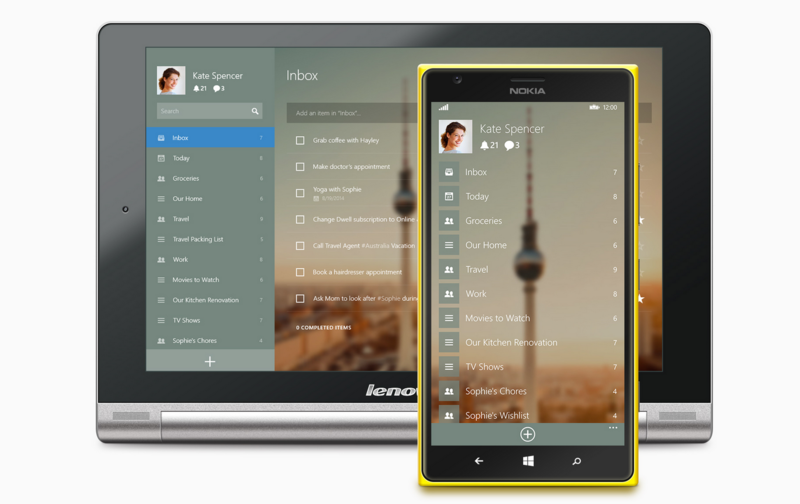The height and width of the screenshot is (504, 800).
Task: Tap the Our Home list icon on phone
Action: (x=449, y=245)
